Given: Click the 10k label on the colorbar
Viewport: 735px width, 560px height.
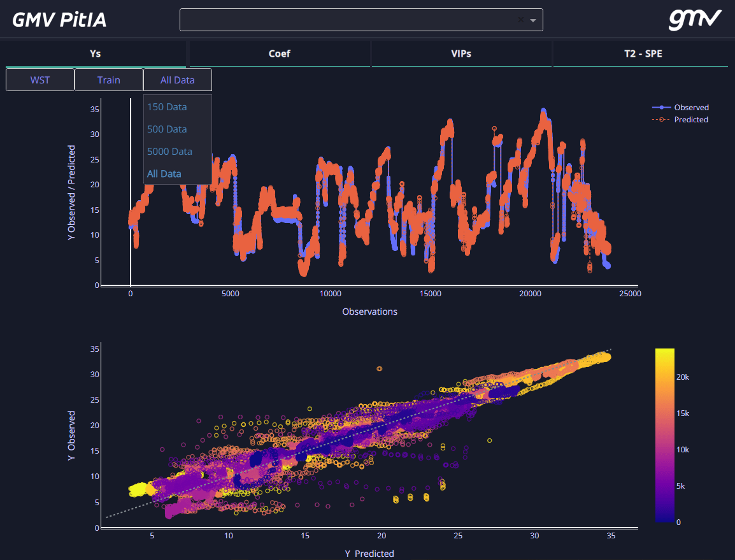Looking at the screenshot, I should tap(683, 450).
